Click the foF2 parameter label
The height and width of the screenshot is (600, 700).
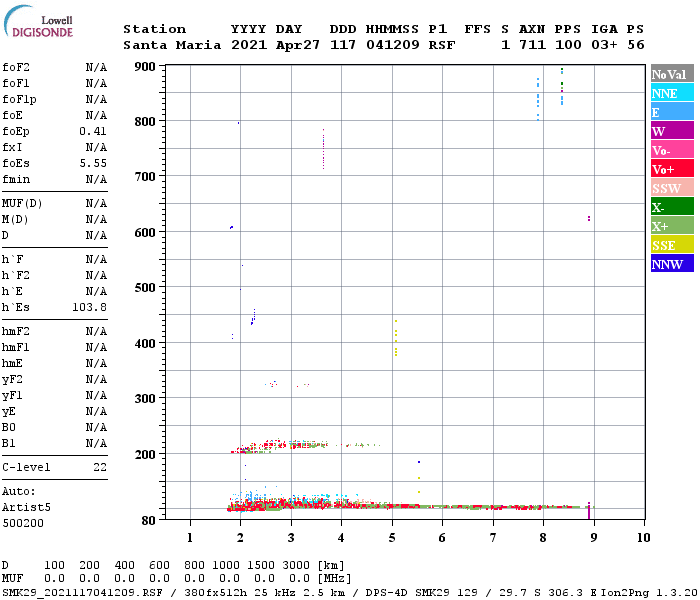(16, 67)
